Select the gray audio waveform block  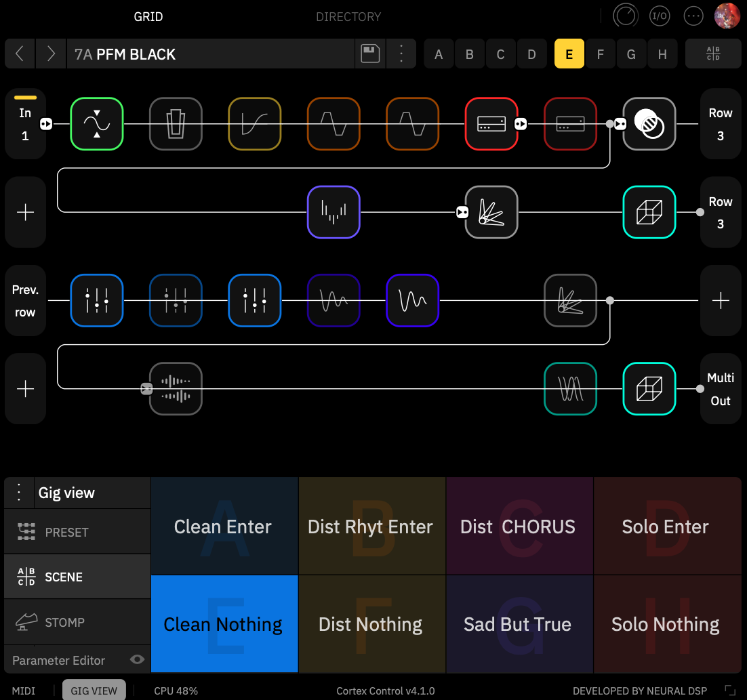point(176,388)
